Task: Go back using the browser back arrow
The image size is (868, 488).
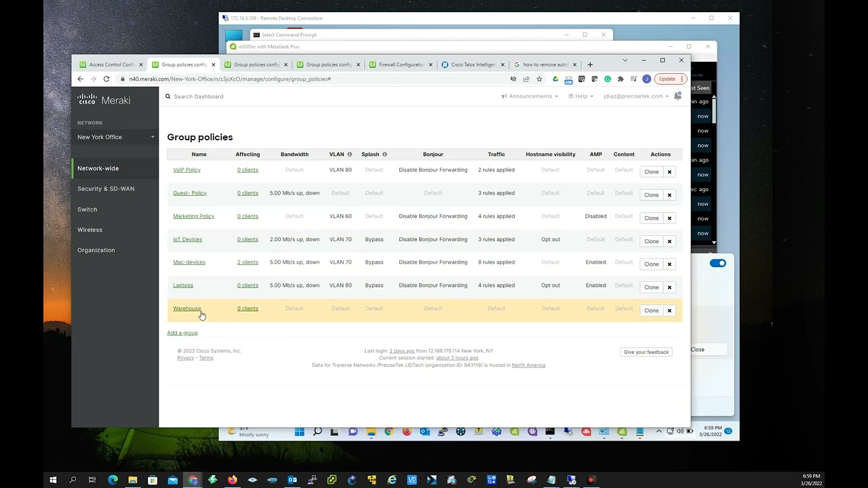Action: (x=80, y=79)
